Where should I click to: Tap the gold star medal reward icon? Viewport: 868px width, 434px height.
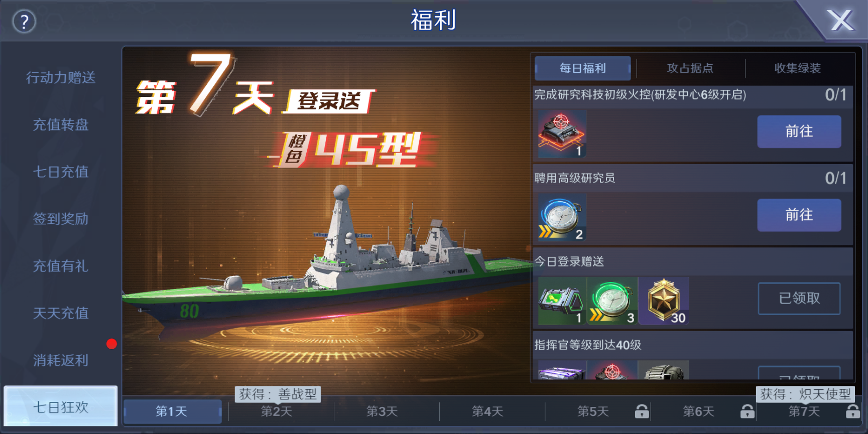tap(664, 301)
